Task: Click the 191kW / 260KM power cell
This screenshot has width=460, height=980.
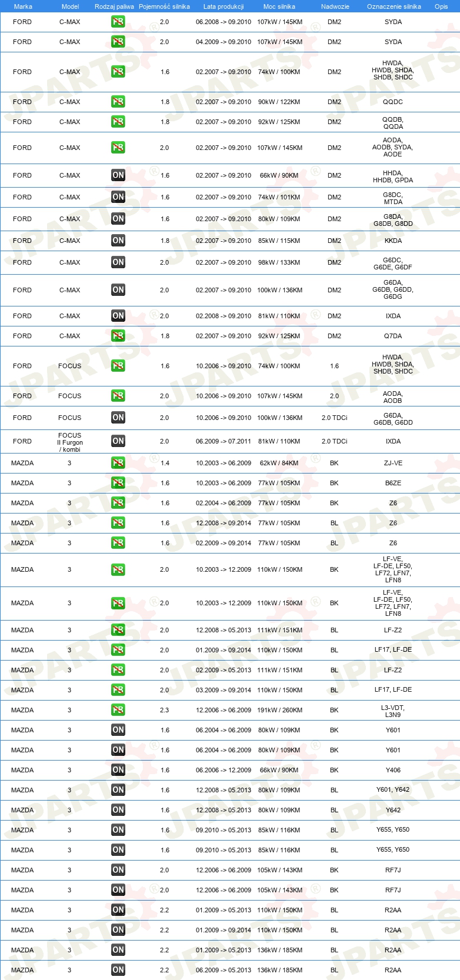Action: [279, 710]
